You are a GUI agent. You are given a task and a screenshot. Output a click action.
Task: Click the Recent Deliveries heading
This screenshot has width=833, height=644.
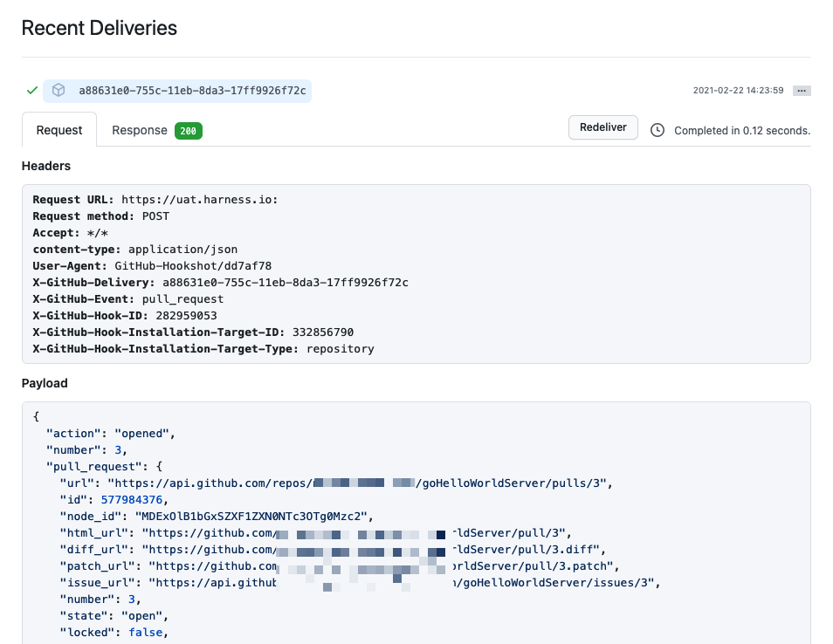[x=99, y=28]
